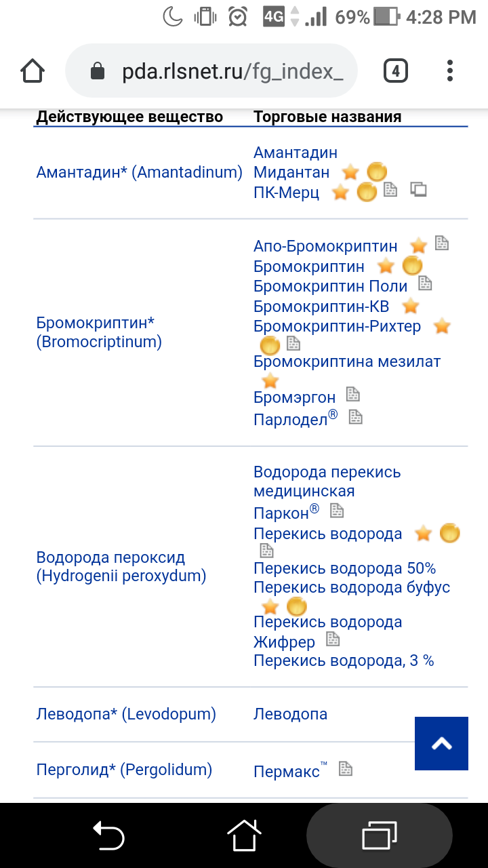Tap the Android recent apps button
Screen dimensions: 488x868
click(x=379, y=835)
